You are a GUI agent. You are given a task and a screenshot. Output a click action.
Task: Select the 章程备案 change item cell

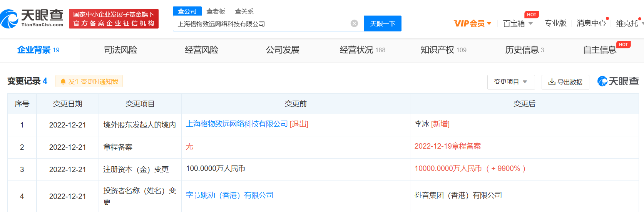coord(140,147)
